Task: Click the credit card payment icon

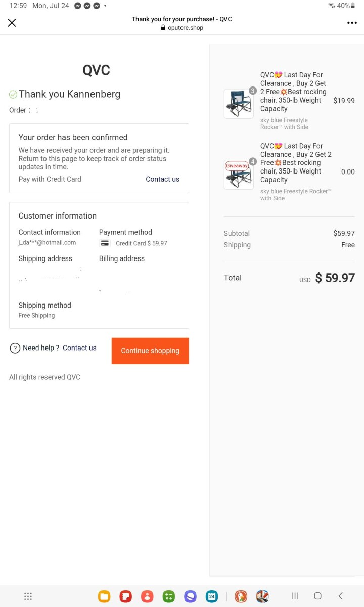Action: (x=105, y=243)
